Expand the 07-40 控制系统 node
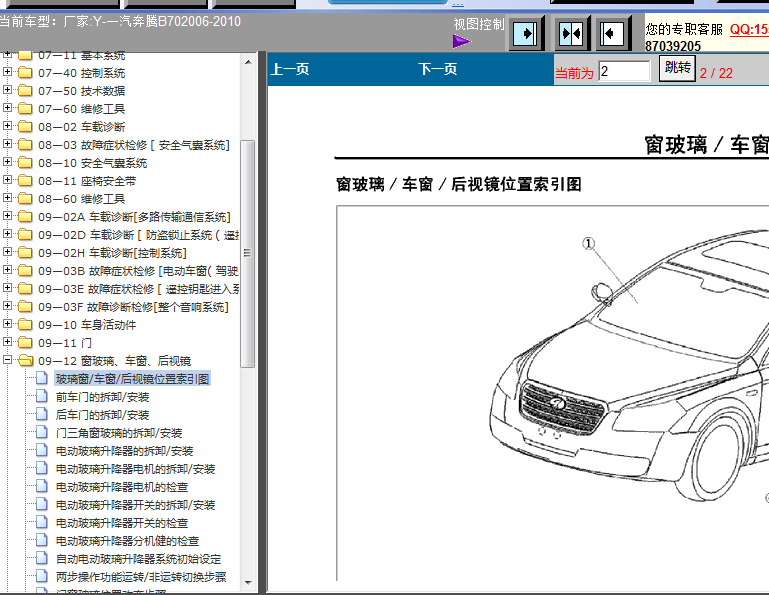This screenshot has height=595, width=769. [7, 72]
